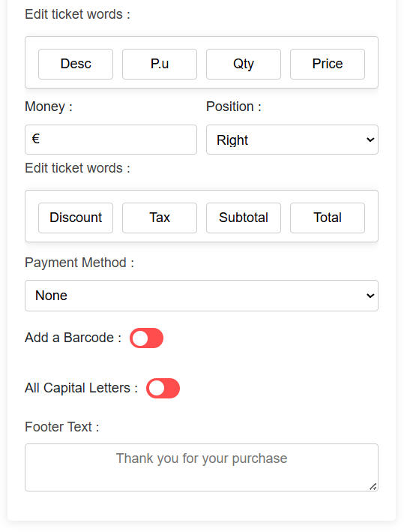The width and height of the screenshot is (404, 532).
Task: Click the Position dropdown chevron arrow
Action: click(370, 140)
